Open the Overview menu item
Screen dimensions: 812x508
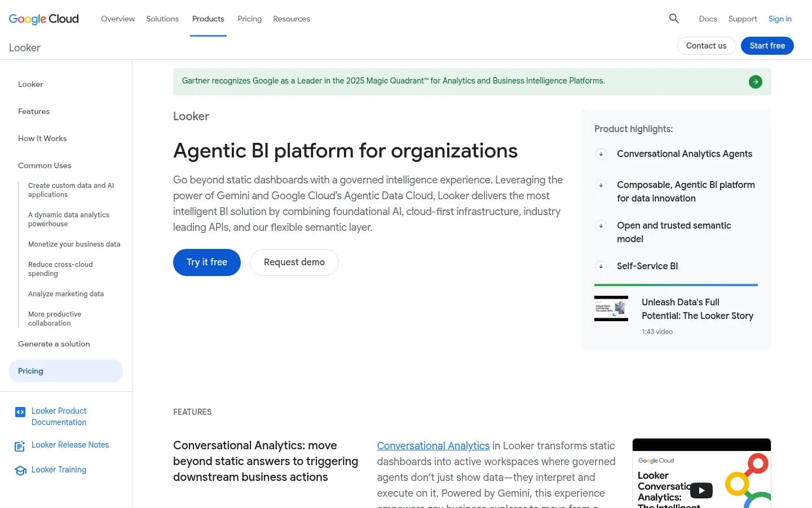click(118, 19)
